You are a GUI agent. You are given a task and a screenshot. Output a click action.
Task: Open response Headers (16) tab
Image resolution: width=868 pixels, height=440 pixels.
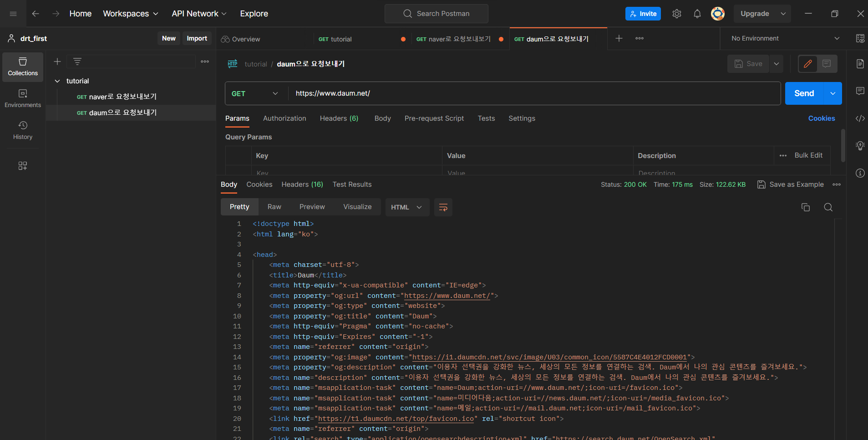[302, 184]
